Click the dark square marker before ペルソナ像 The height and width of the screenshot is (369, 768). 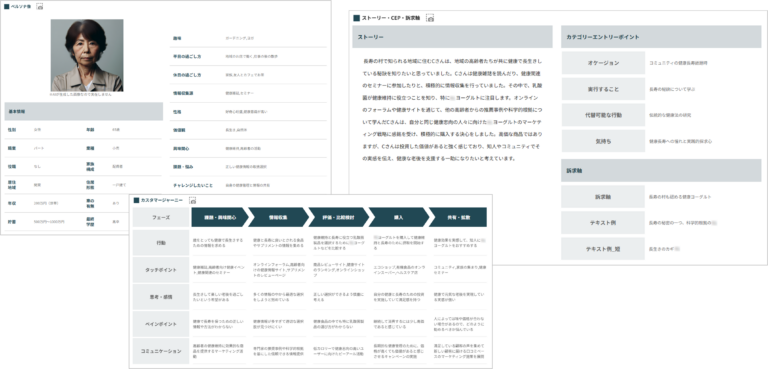6,7
